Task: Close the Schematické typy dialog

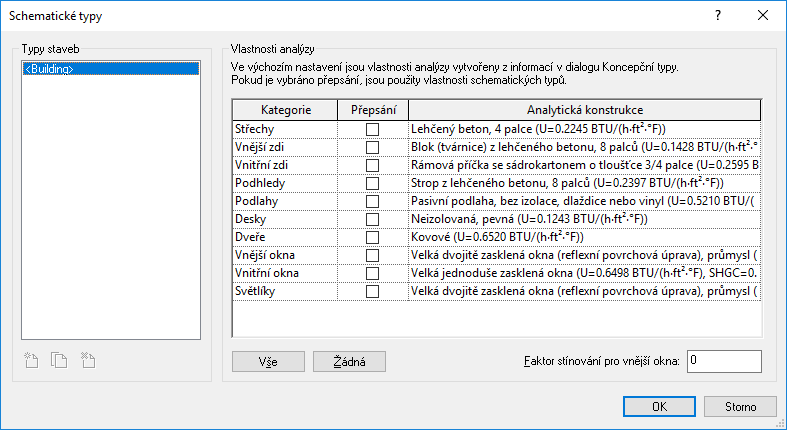Action: (763, 16)
